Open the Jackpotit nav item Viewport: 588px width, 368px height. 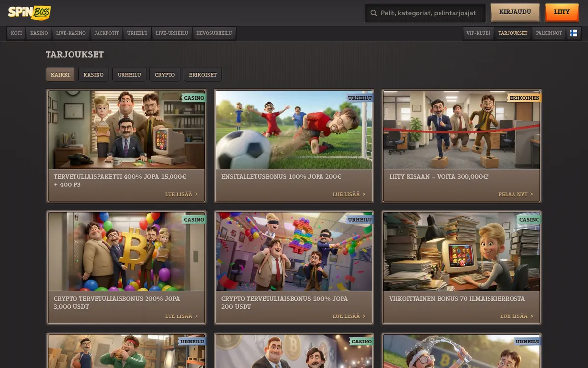106,33
